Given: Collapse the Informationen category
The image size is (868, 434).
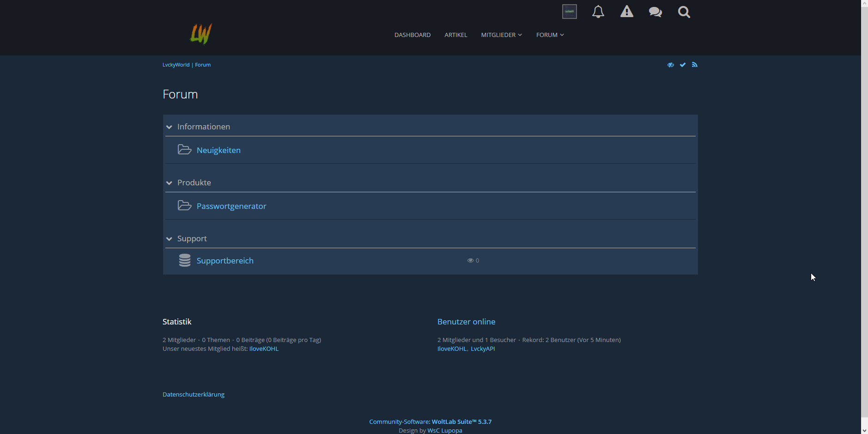Looking at the screenshot, I should pyautogui.click(x=169, y=127).
